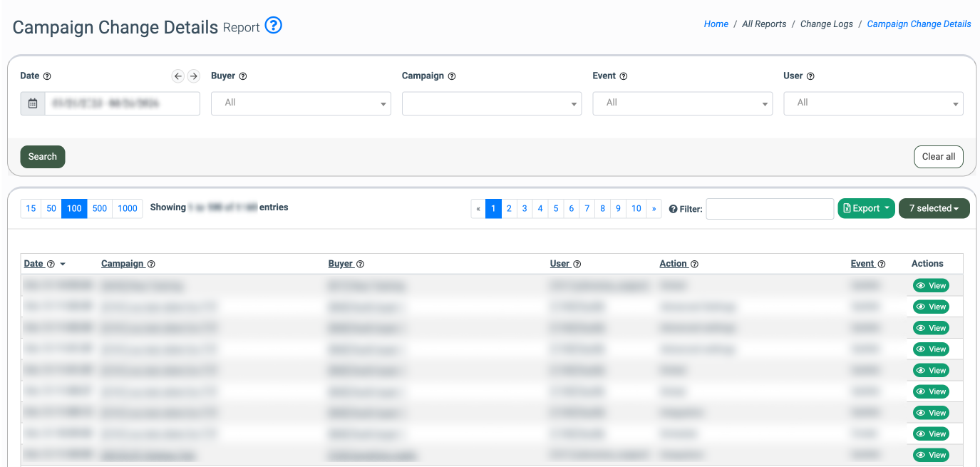Open the Home breadcrumb link
Viewport: 980px width, 467px height.
(716, 24)
